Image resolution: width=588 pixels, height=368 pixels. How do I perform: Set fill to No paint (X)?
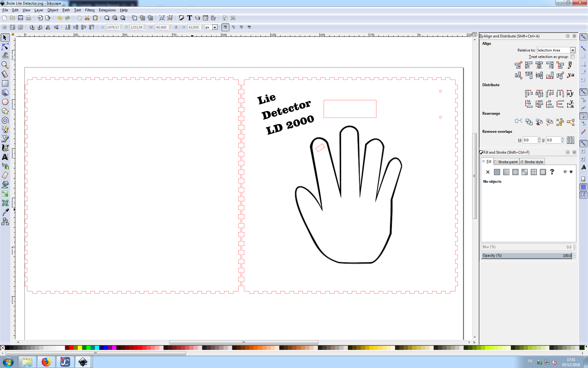point(488,172)
